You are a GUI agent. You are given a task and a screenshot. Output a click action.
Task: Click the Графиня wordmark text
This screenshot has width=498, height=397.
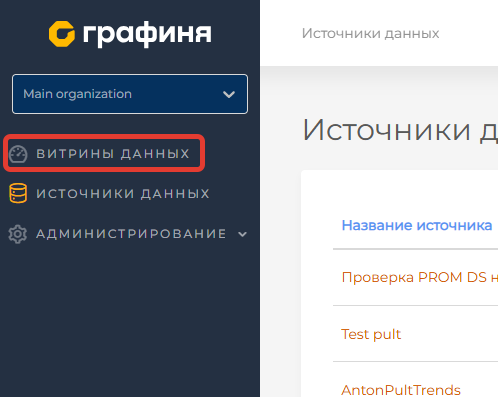tap(147, 35)
